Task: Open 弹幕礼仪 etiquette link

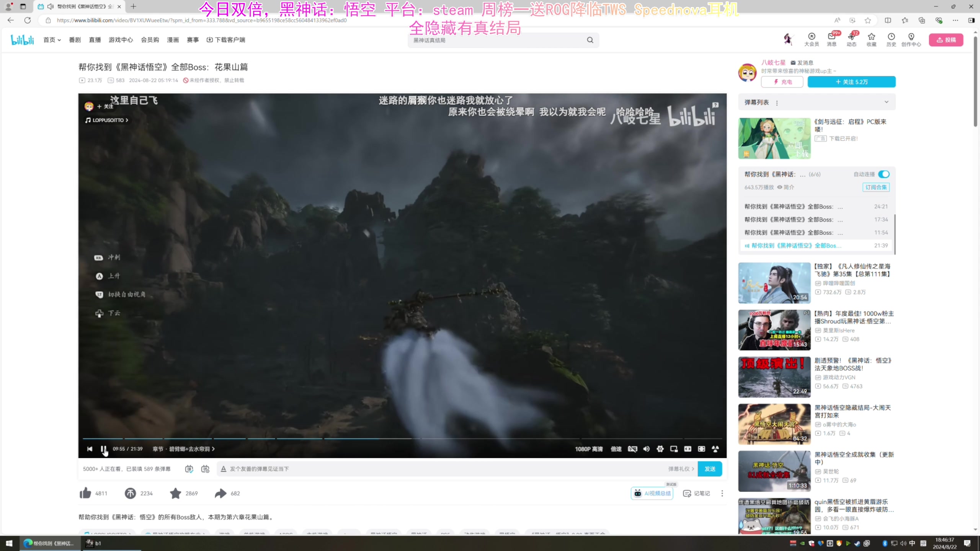Action: (x=681, y=469)
